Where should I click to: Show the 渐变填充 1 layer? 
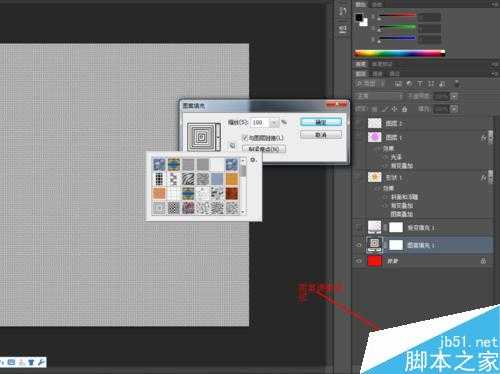[x=359, y=228]
